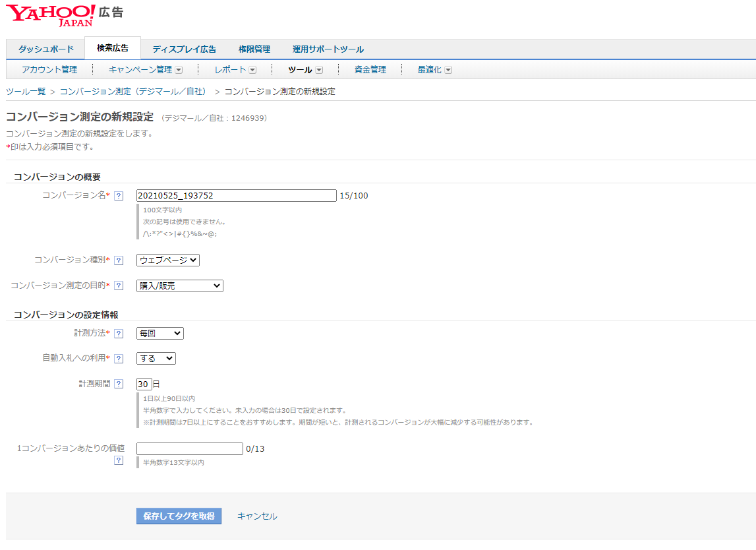Screen dimensions: 756x550
Task: Open help icon for コンバージョン名
Action: click(x=119, y=196)
